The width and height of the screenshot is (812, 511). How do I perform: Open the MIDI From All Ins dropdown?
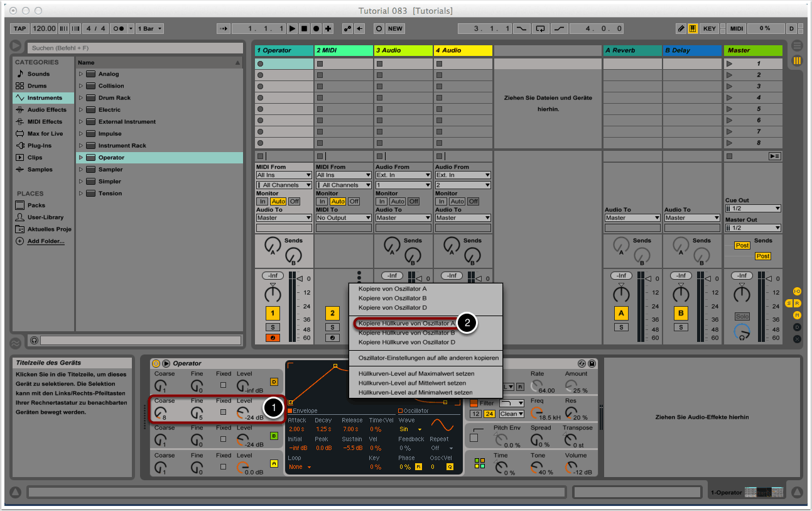coord(284,175)
